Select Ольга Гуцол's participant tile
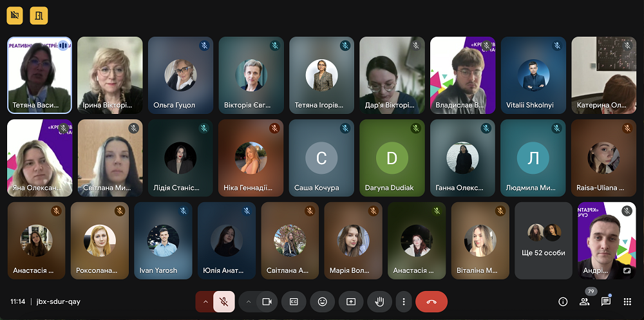Viewport: 644px width, 320px height. [180, 75]
